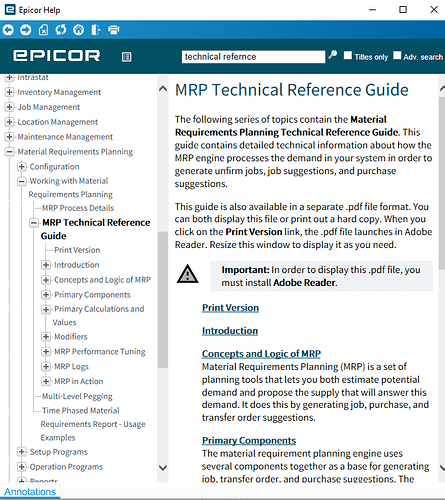Expand the MRP in Action node
The image size is (445, 500).
(x=46, y=381)
